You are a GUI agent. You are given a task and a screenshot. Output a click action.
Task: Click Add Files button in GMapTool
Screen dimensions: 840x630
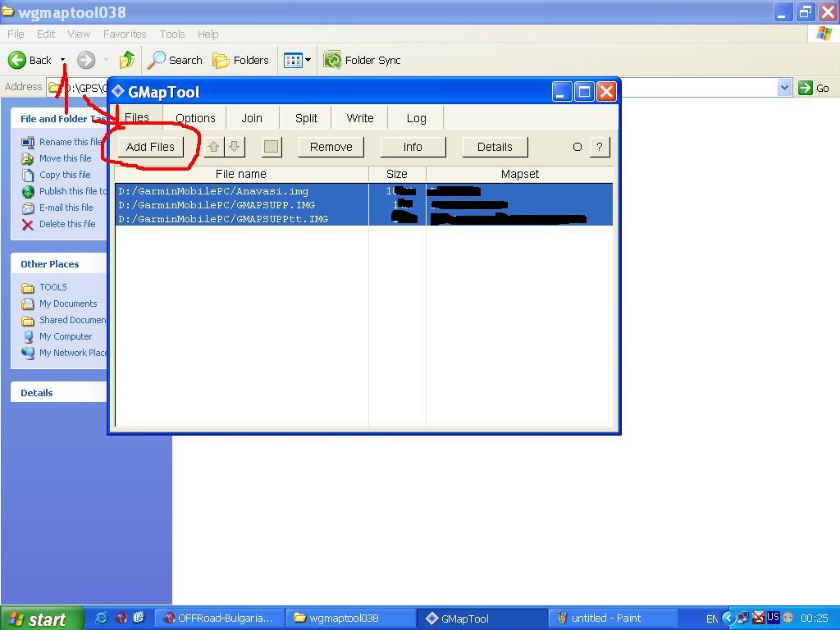tap(150, 147)
